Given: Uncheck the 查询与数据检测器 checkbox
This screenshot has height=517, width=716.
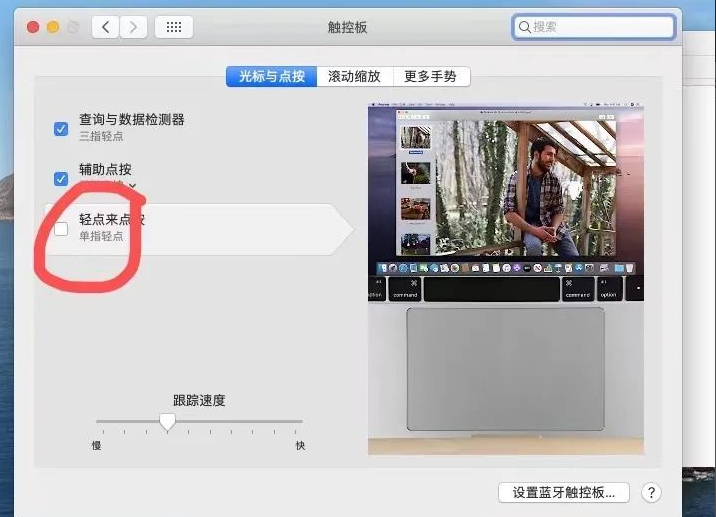Looking at the screenshot, I should [x=61, y=128].
